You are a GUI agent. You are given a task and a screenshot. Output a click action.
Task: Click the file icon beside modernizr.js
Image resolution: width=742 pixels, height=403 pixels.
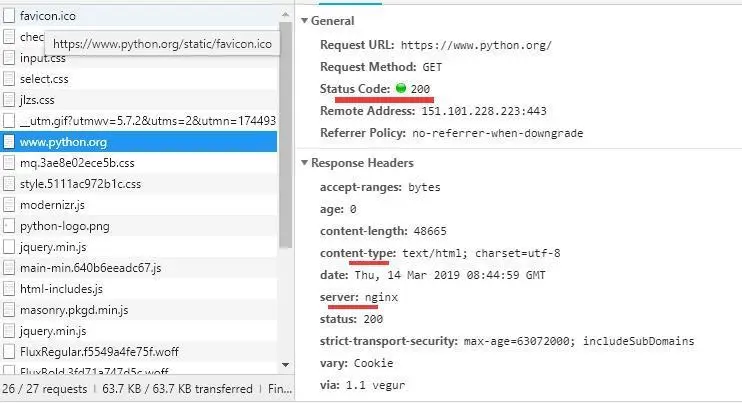point(9,205)
